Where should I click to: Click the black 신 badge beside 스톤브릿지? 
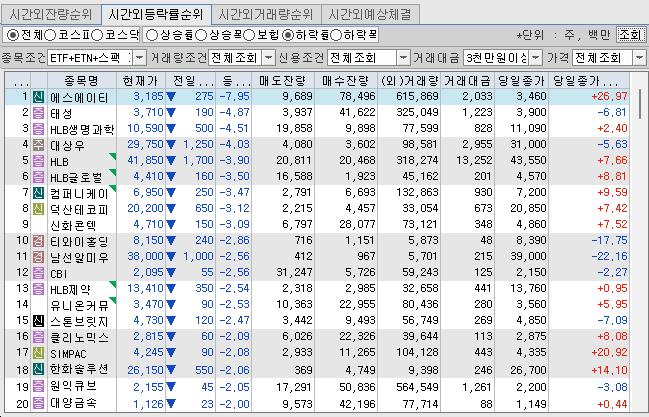pyautogui.click(x=38, y=321)
